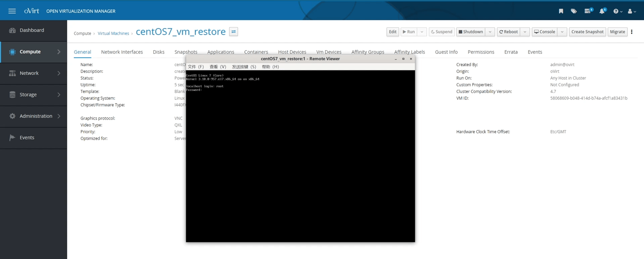Switch to the VM Events tab
644x259 pixels.
(x=535, y=52)
